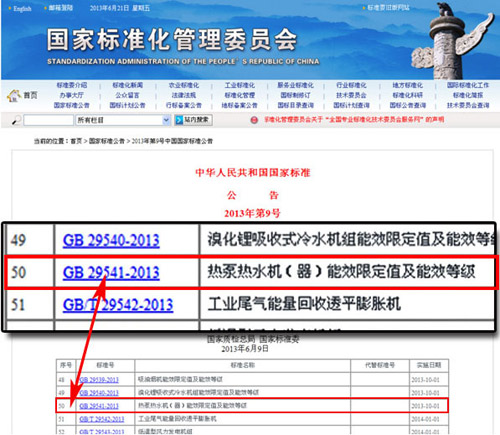Select 地标备案公告 in navigation
500x435 pixels.
240,105
